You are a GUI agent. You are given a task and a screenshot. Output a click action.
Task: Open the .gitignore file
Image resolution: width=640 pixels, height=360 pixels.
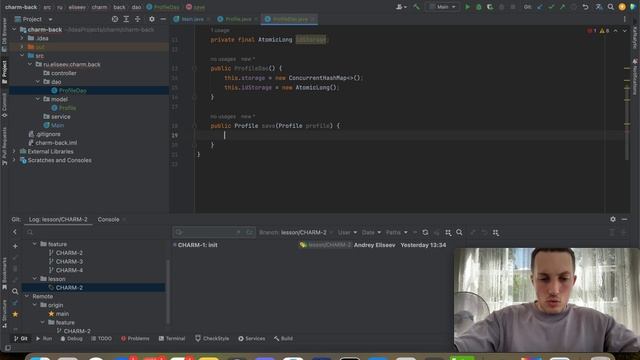[48, 134]
